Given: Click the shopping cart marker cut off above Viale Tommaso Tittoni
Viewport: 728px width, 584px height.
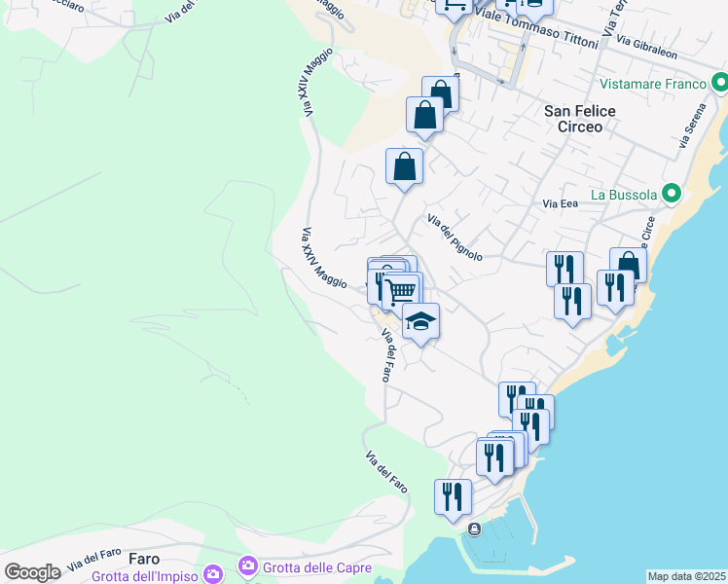Looking at the screenshot, I should (x=455, y=9).
